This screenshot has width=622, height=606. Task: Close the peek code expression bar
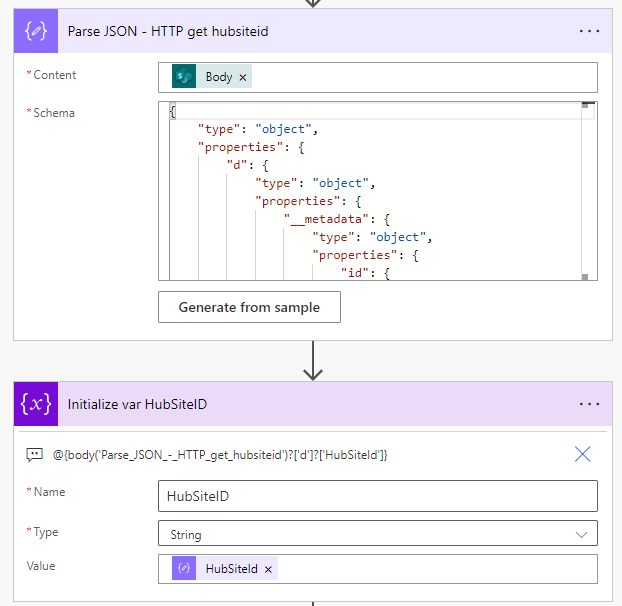[x=582, y=454]
